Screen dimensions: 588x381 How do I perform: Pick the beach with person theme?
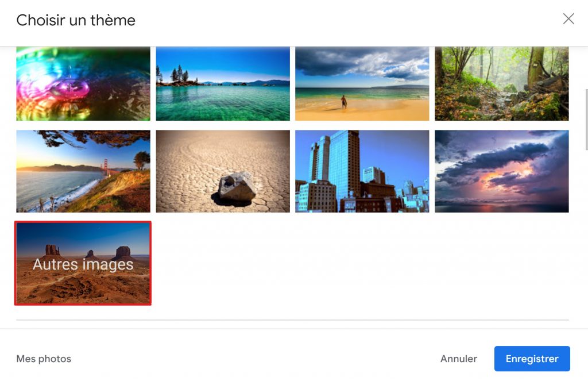tap(362, 83)
